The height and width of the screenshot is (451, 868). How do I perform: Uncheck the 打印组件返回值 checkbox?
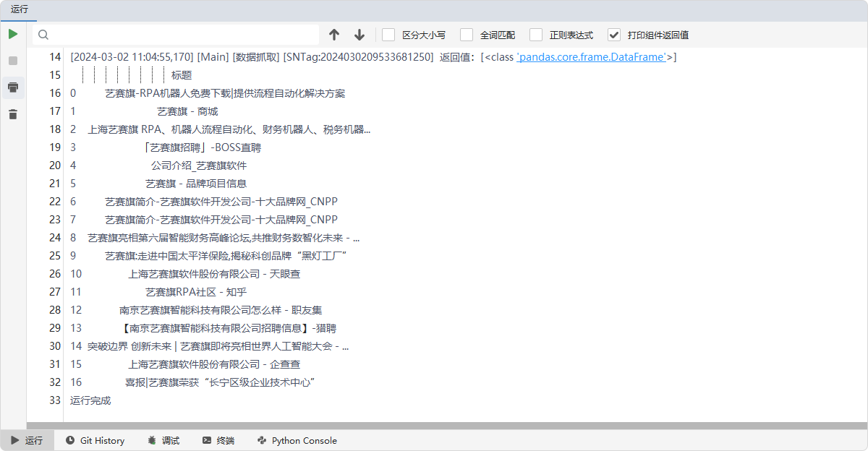(614, 35)
